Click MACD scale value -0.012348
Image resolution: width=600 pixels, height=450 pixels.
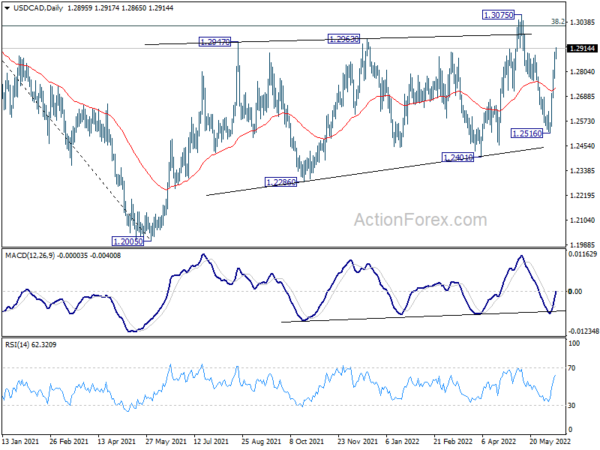point(583,331)
